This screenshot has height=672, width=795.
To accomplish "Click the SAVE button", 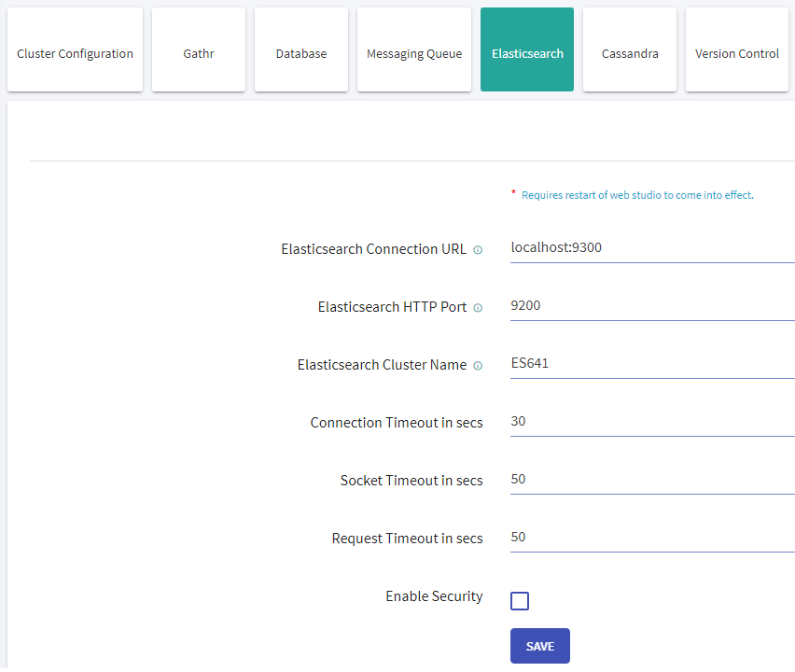I will pos(539,646).
